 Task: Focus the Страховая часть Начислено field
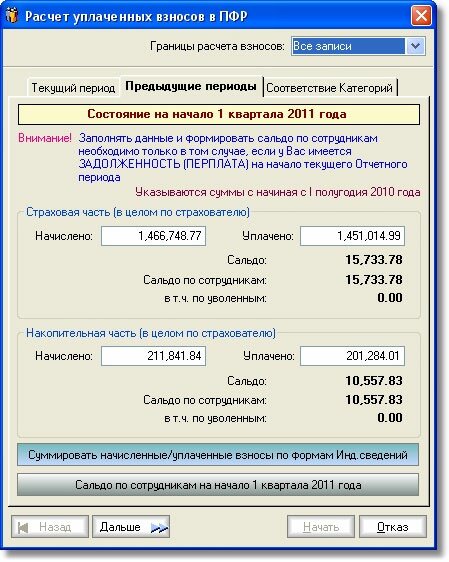[x=153, y=236]
